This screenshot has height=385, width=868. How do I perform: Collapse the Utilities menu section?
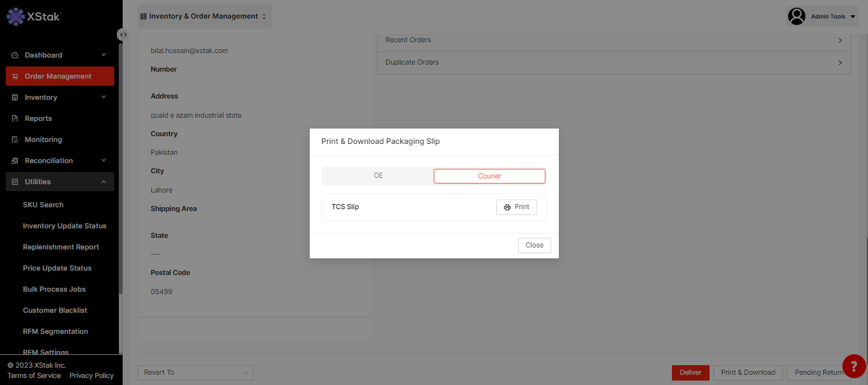coord(103,182)
